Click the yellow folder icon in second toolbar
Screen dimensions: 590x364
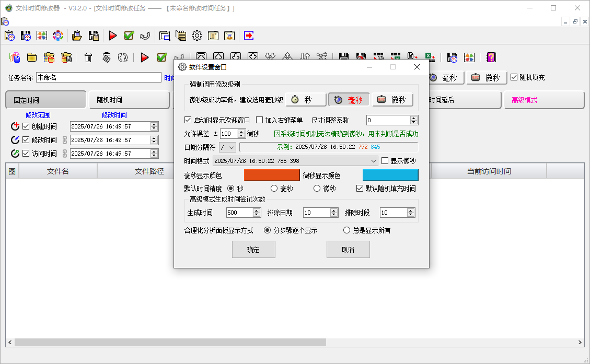click(x=32, y=57)
